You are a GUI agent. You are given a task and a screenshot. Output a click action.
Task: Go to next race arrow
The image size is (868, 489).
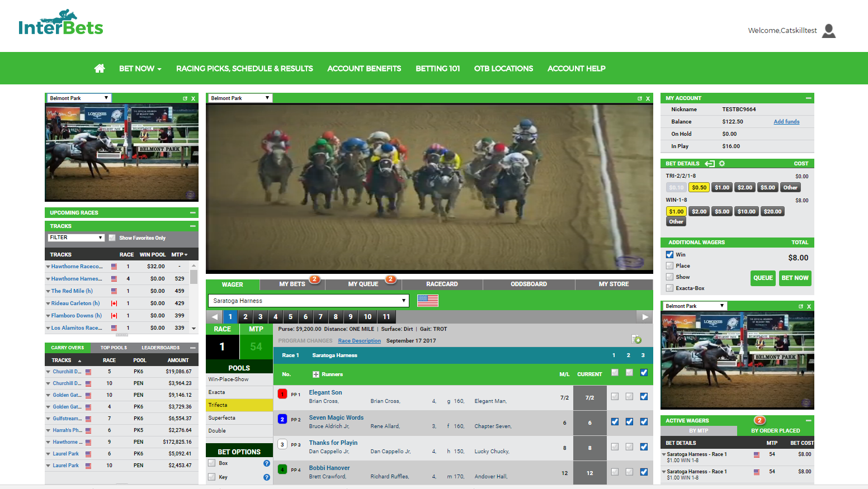645,317
